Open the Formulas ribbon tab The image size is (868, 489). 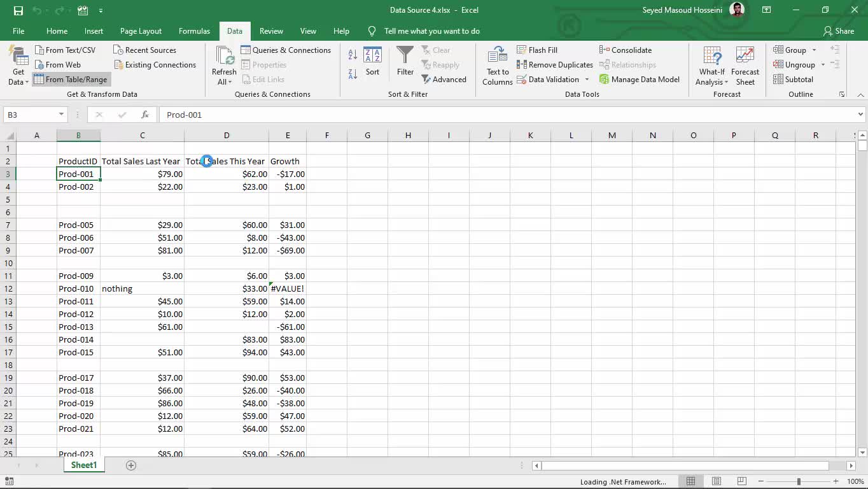click(194, 31)
